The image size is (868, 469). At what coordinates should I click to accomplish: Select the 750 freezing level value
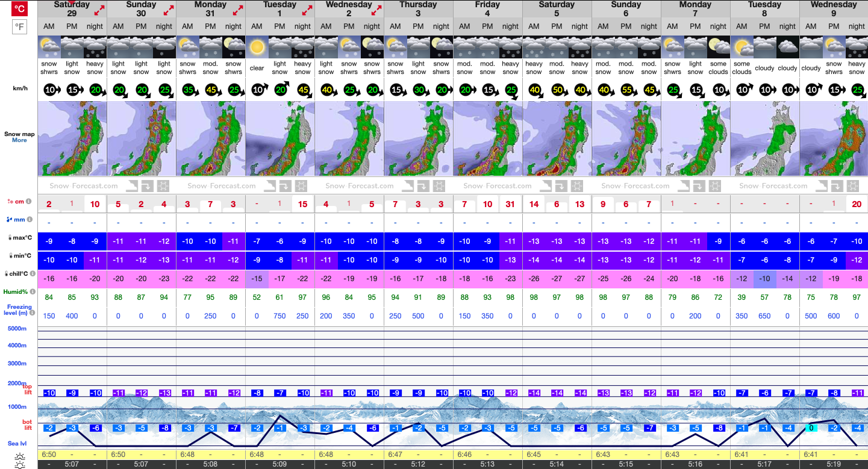pos(280,316)
